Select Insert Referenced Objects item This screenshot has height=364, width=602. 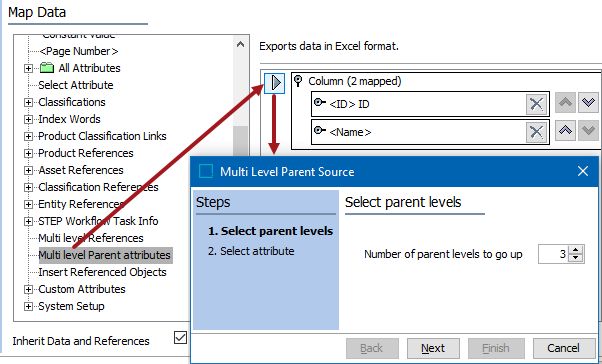[103, 272]
